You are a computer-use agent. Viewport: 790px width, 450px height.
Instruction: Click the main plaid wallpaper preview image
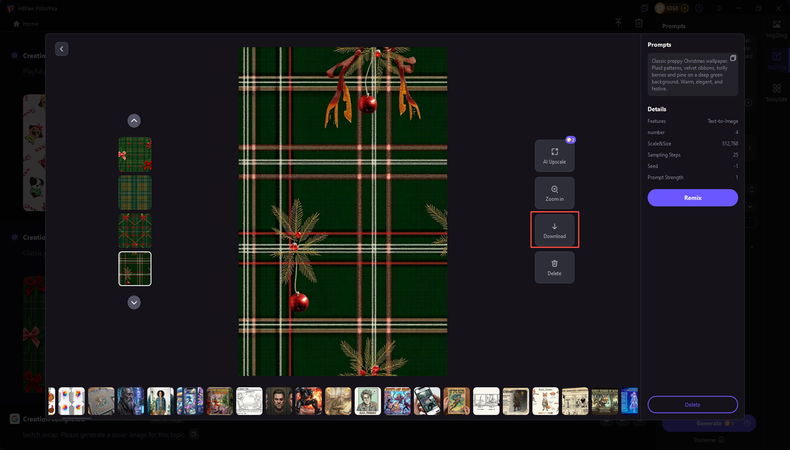[343, 211]
